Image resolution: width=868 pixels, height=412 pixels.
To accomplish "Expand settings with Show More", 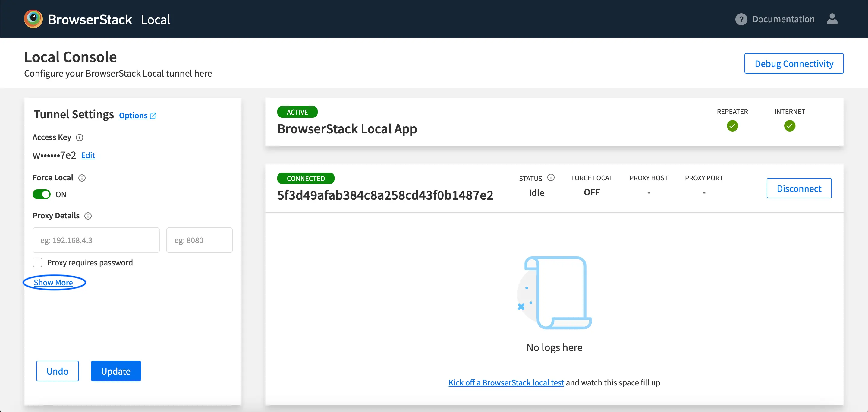I will tap(53, 283).
